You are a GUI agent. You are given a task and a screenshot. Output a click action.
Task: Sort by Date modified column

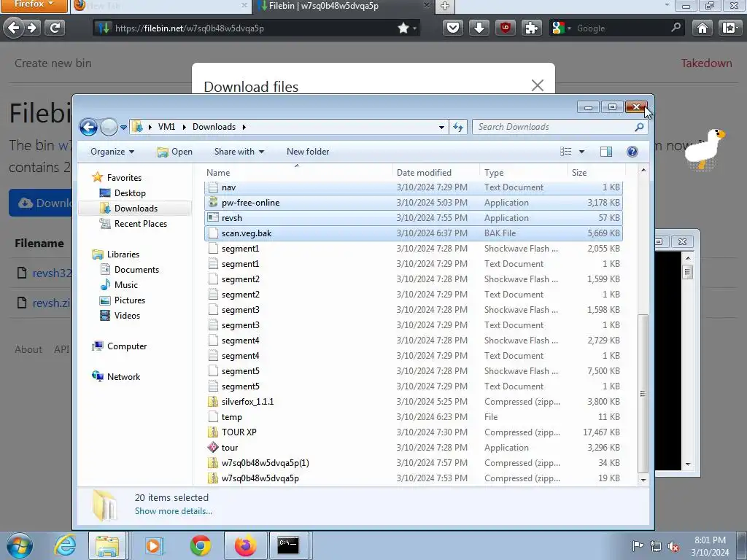click(436, 172)
